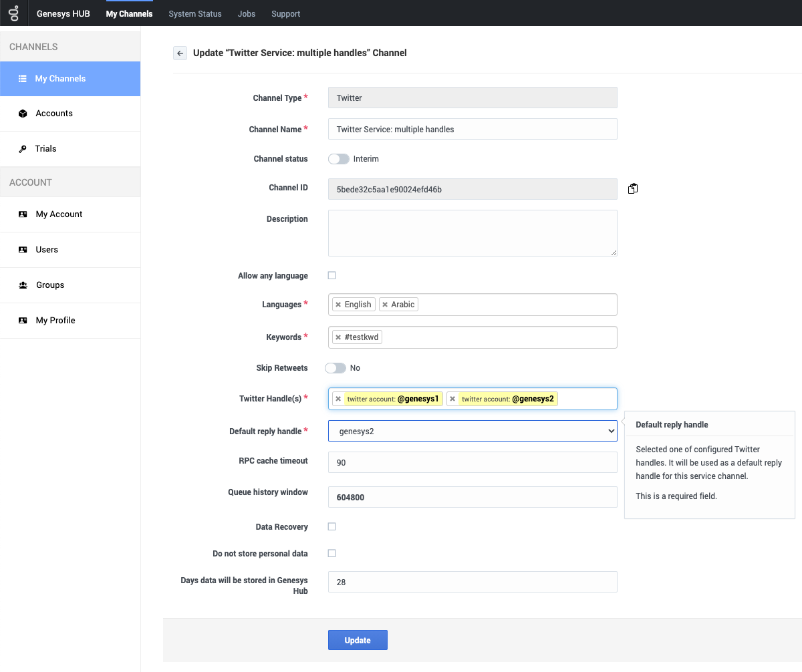This screenshot has height=672, width=802.
Task: Click the Update button
Action: (358, 640)
